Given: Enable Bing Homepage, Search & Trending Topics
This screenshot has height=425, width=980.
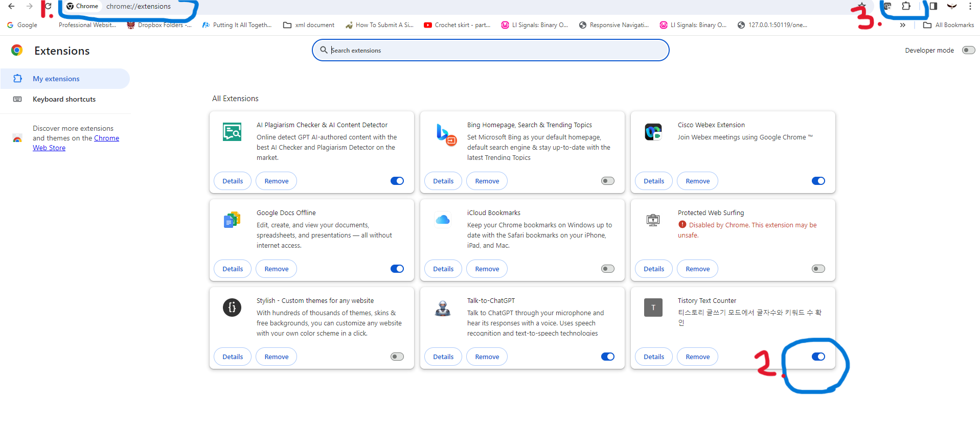Looking at the screenshot, I should tap(608, 181).
